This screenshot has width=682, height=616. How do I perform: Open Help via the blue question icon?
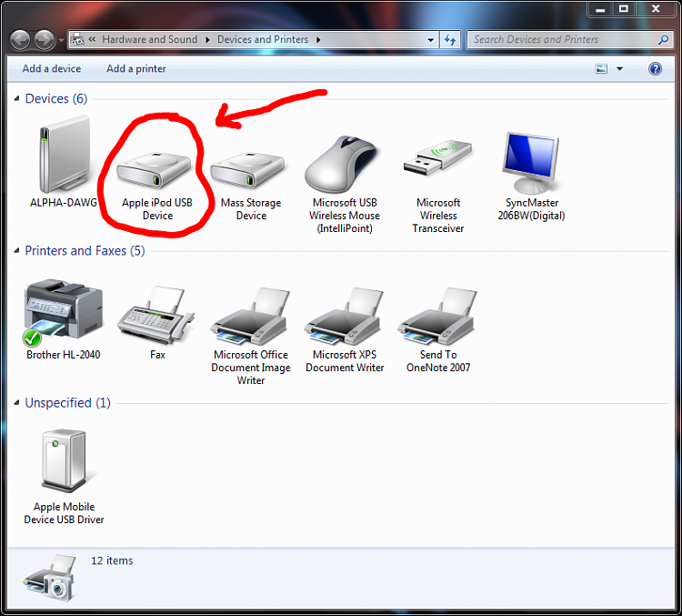click(x=655, y=69)
